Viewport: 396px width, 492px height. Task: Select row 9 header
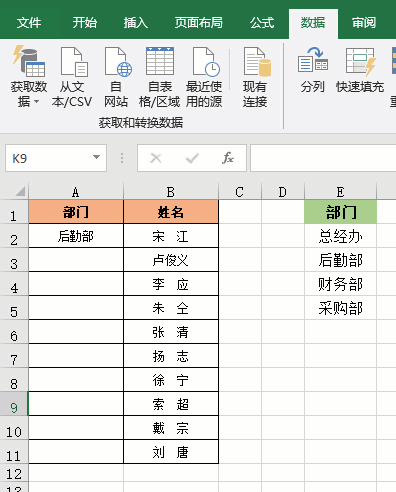coord(14,404)
